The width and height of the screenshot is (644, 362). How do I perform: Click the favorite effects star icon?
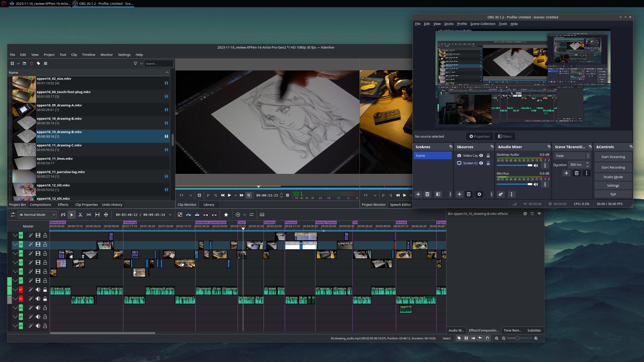point(226,215)
